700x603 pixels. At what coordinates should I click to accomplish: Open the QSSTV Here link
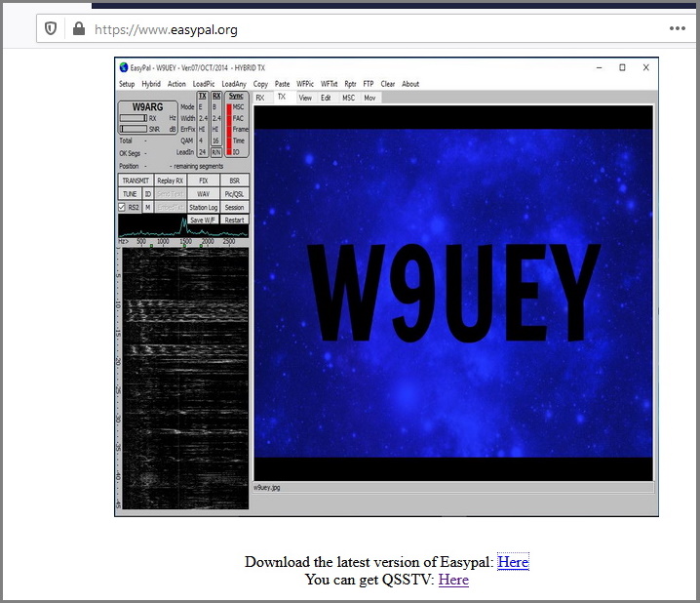tap(453, 580)
